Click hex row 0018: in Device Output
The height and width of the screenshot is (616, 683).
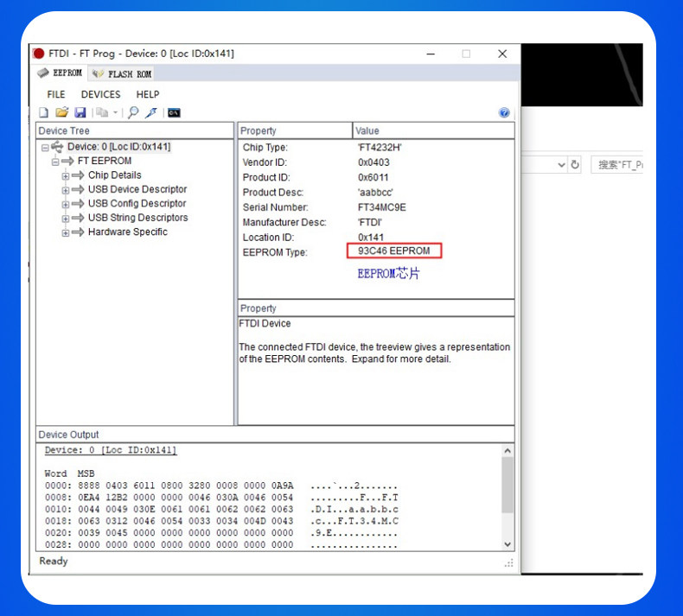click(x=221, y=521)
